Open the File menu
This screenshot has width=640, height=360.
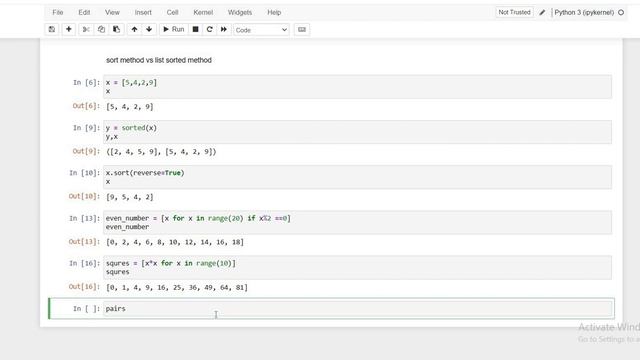point(58,12)
